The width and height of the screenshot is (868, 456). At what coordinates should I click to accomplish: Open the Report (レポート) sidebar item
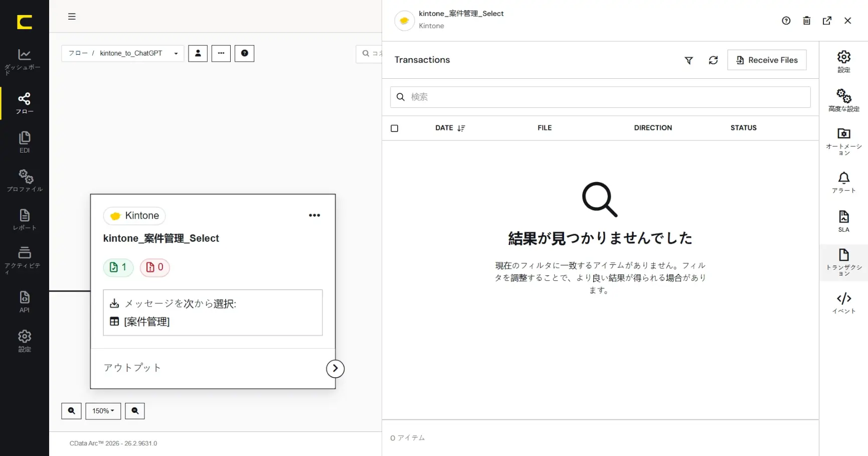[25, 220]
